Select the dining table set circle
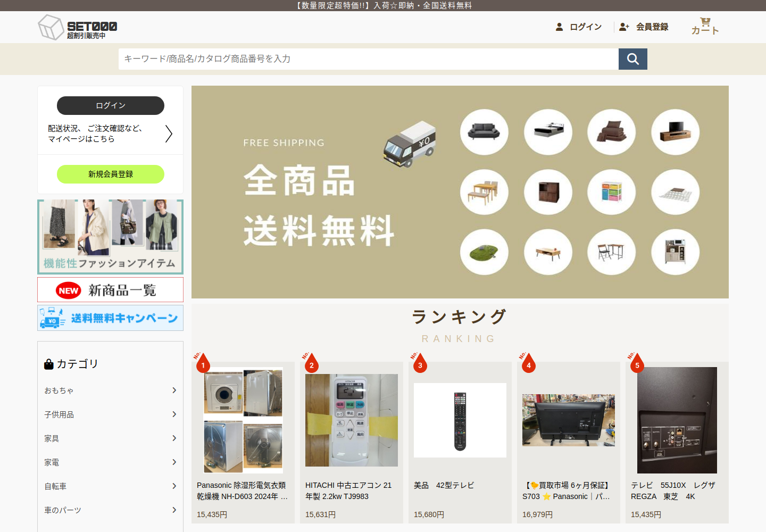 pos(484,192)
